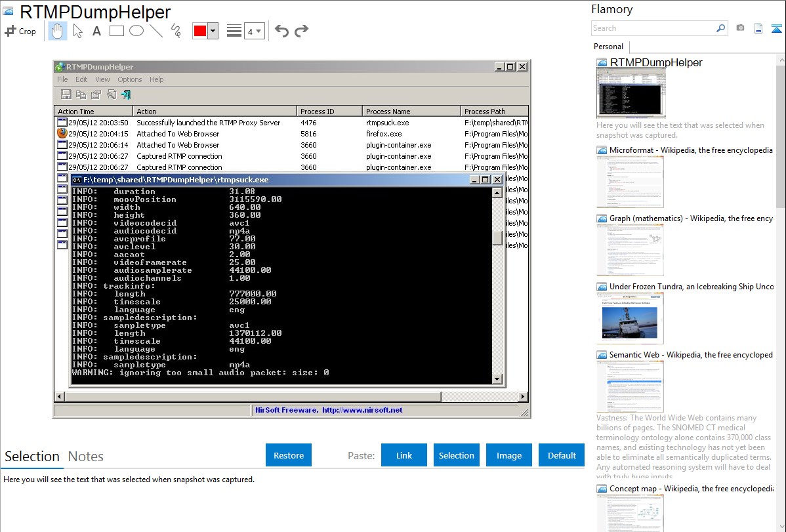786x532 pixels.
Task: Open the Personal tab in Flamory panel
Action: click(609, 47)
